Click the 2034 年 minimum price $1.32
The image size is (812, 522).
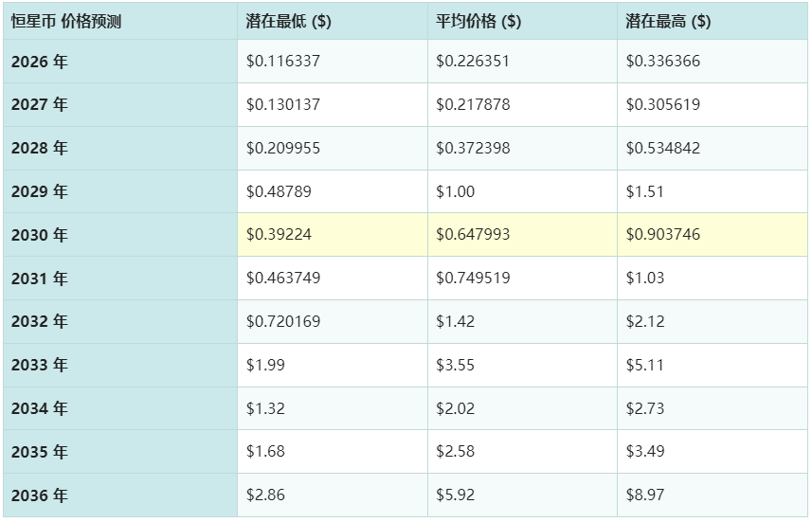[x=265, y=408]
